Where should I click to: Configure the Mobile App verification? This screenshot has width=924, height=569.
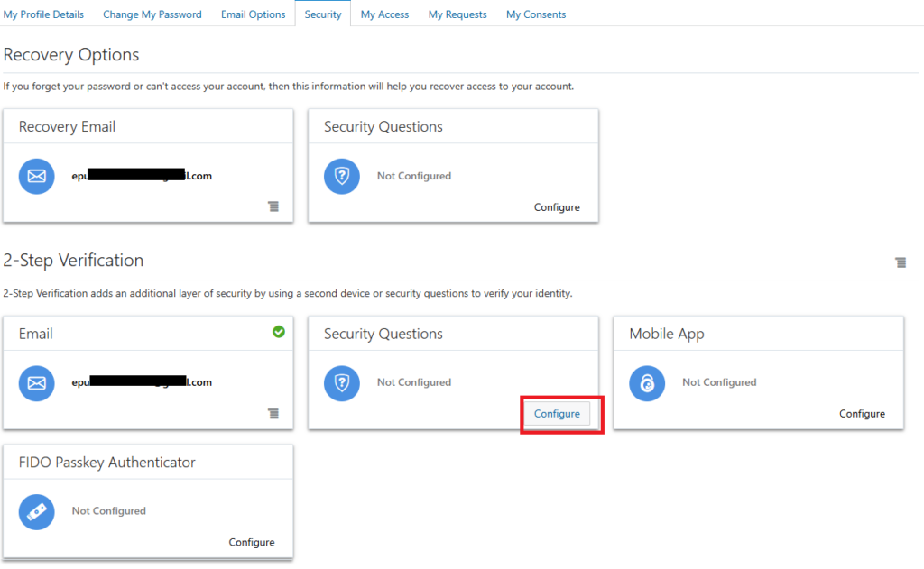click(x=862, y=414)
